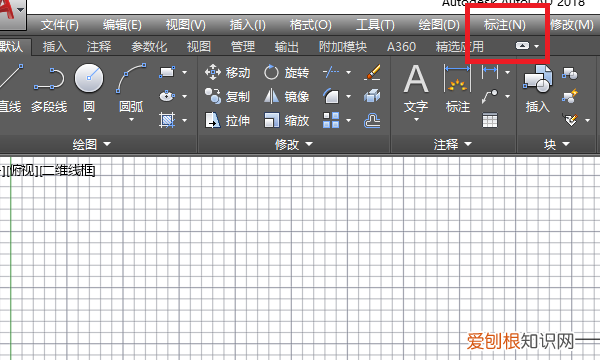This screenshot has height=360, width=600.
Task: Click the Insert block (插入) icon
Action: (538, 79)
